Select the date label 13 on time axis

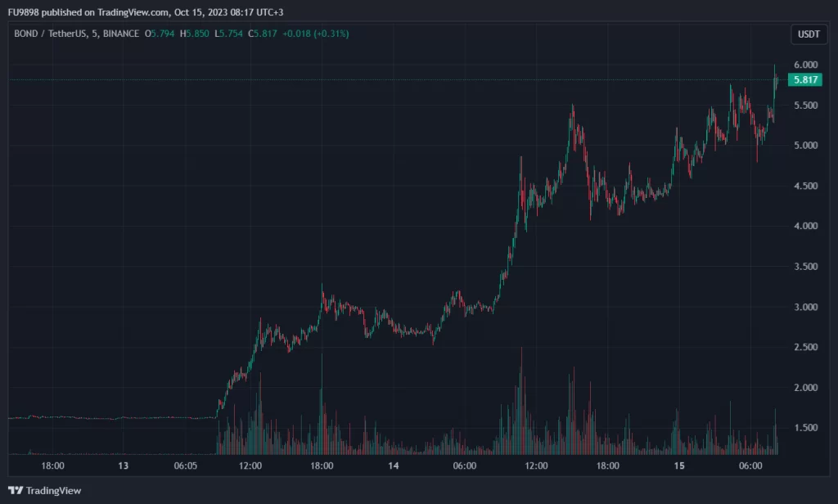pyautogui.click(x=123, y=466)
